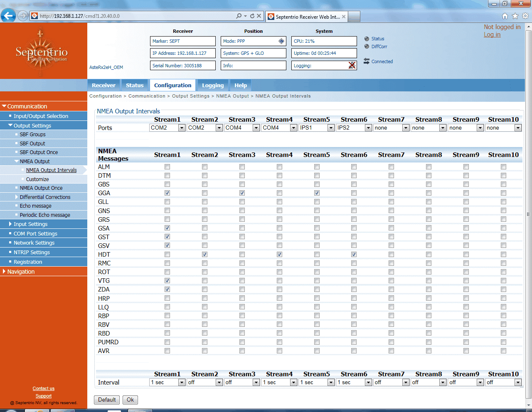The width and height of the screenshot is (532, 412).
Task: Enable RMC checkbox for Stream1
Action: (x=167, y=263)
